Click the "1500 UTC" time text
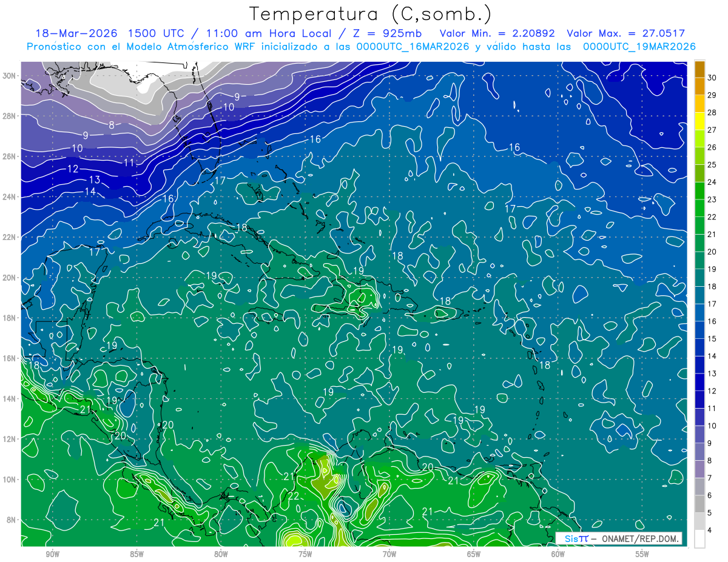 point(156,33)
